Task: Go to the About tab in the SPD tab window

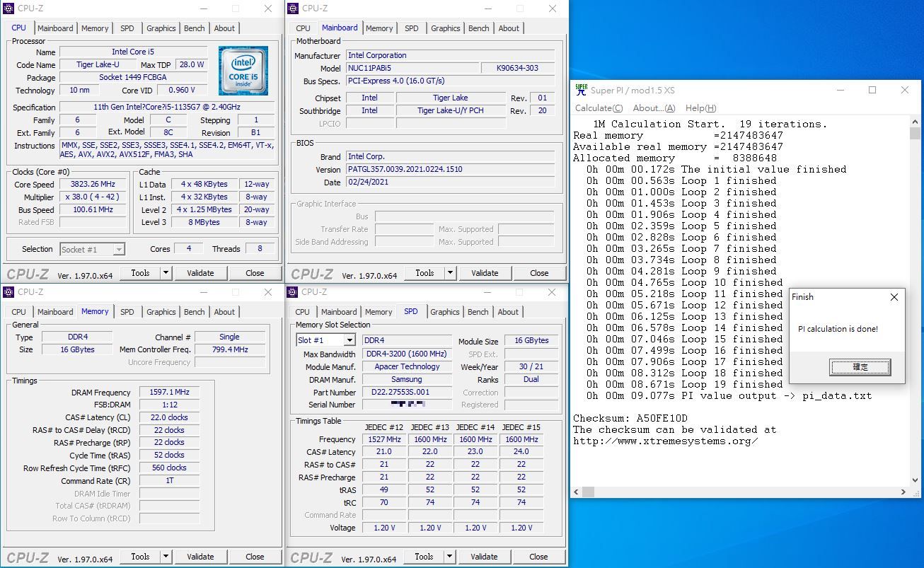Action: coord(508,312)
